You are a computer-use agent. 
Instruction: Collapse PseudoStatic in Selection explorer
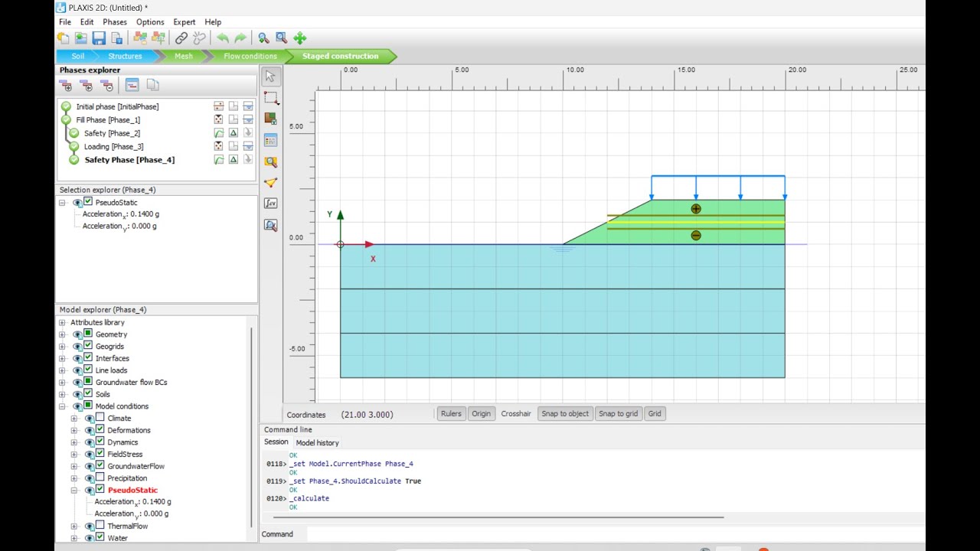(62, 203)
